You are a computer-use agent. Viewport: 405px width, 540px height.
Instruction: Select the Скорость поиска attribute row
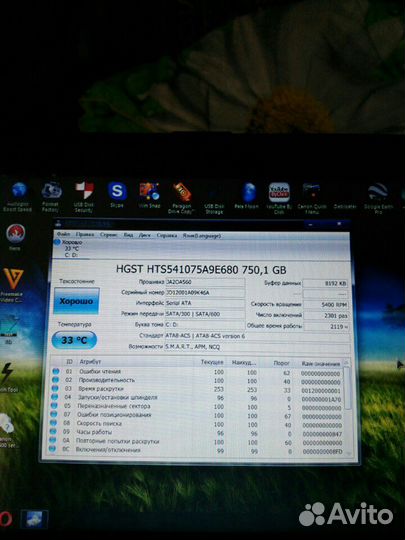pyautogui.click(x=197, y=424)
